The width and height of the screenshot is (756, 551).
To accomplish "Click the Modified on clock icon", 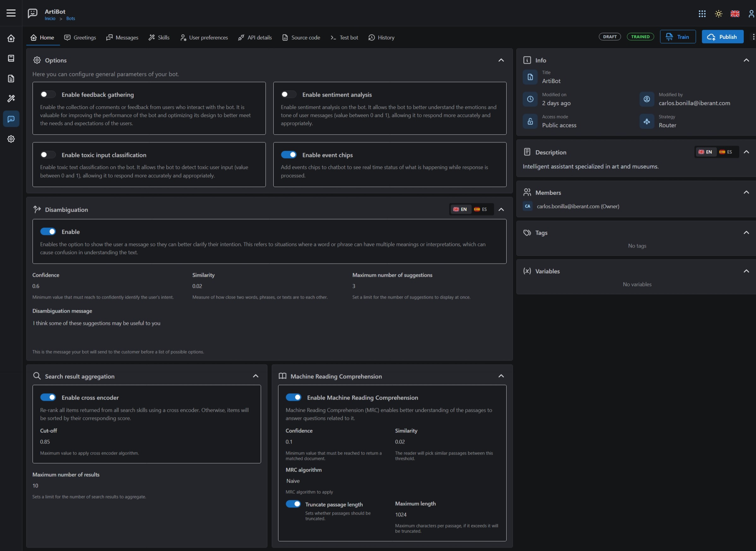I will pyautogui.click(x=530, y=99).
